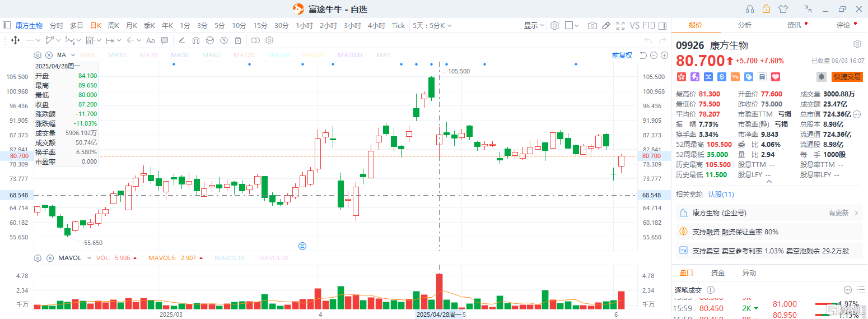The width and height of the screenshot is (868, 319).
Task: Open MAVOL indicator settings gear
Action: pyautogui.click(x=38, y=258)
